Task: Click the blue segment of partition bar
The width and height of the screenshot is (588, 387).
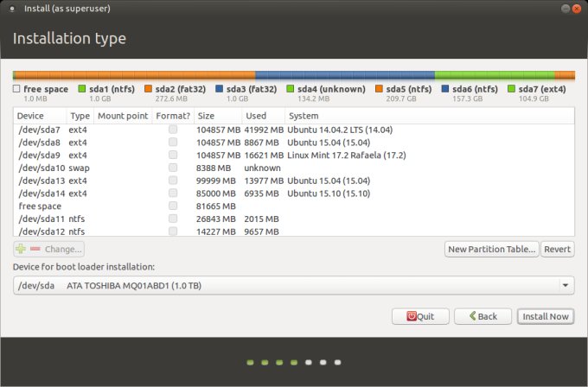Action: click(x=345, y=75)
